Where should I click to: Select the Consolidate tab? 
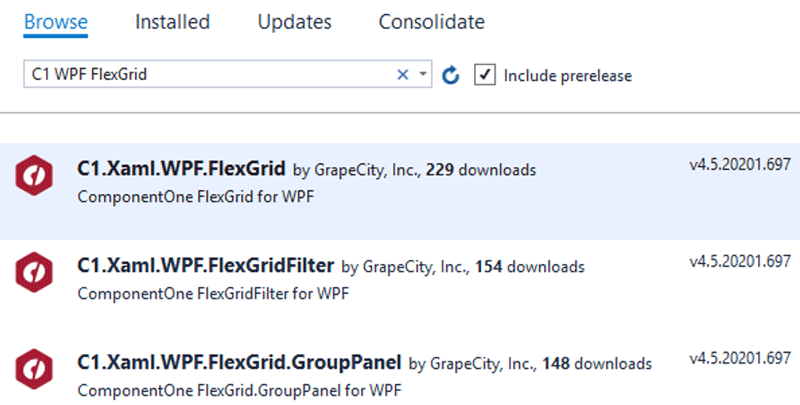[431, 21]
